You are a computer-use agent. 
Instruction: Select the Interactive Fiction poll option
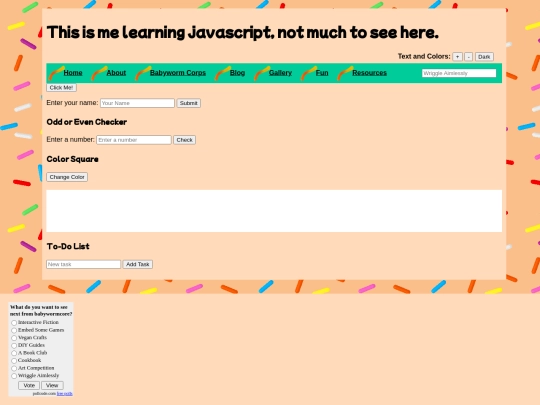[14, 323]
